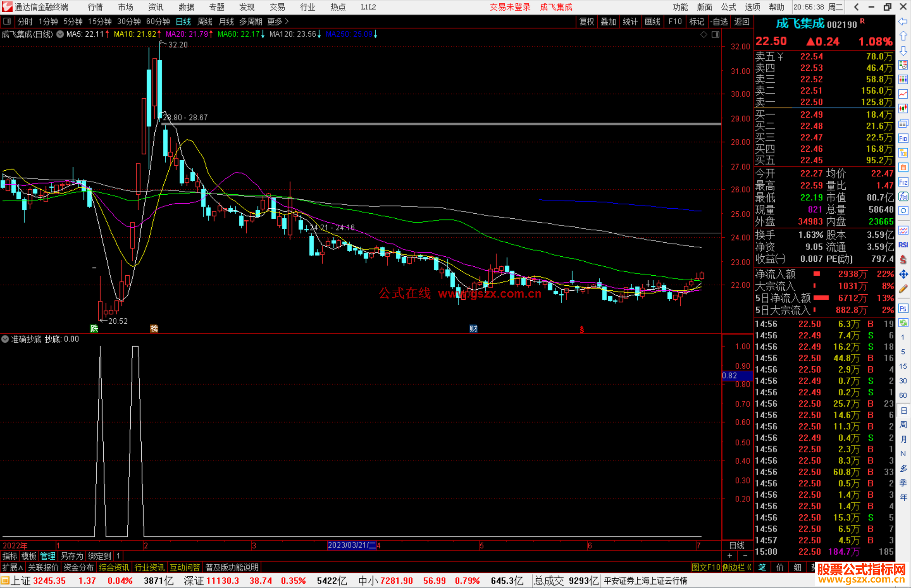This screenshot has width=911, height=588.
Task: Click the plus zoom-in chart button
Action: (x=730, y=556)
